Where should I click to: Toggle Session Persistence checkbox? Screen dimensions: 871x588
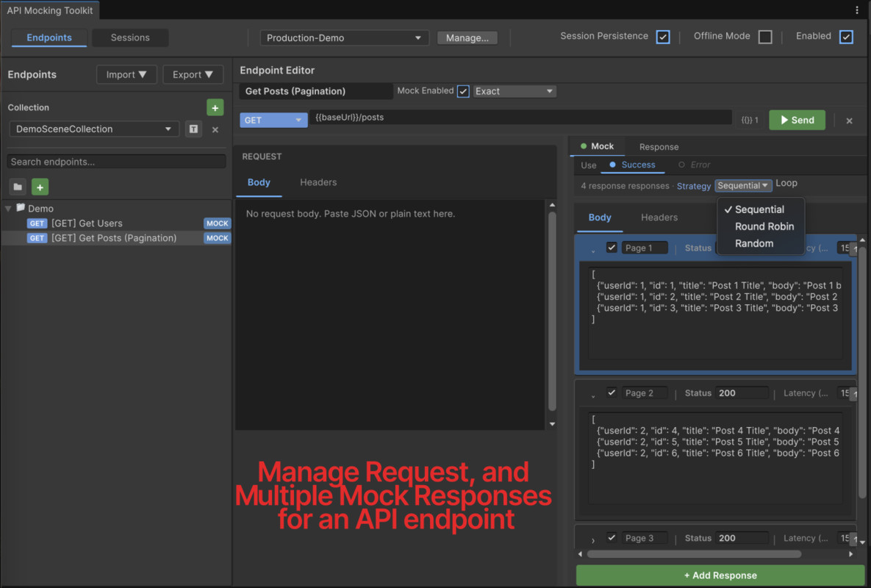tap(662, 37)
